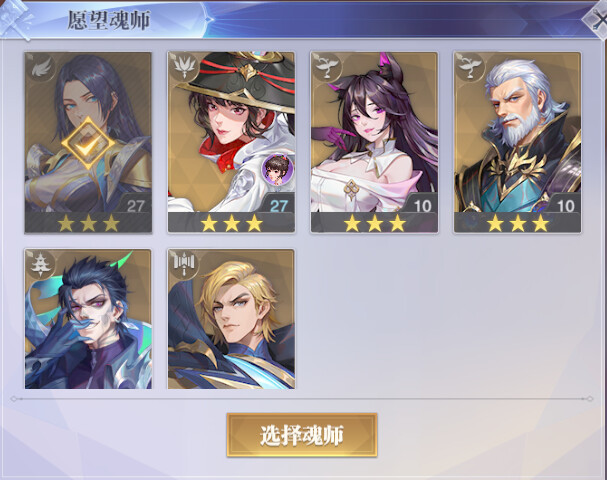Click the tree-shaped icon on blue-haired man card

tap(40, 264)
